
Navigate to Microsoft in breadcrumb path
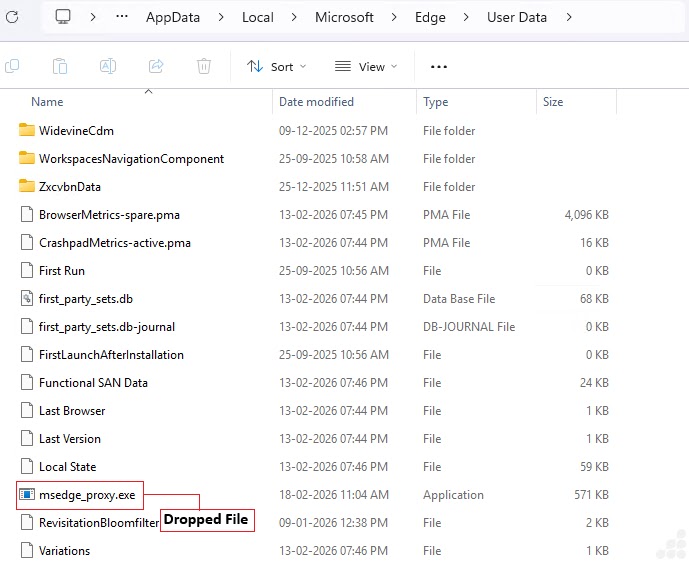[344, 17]
